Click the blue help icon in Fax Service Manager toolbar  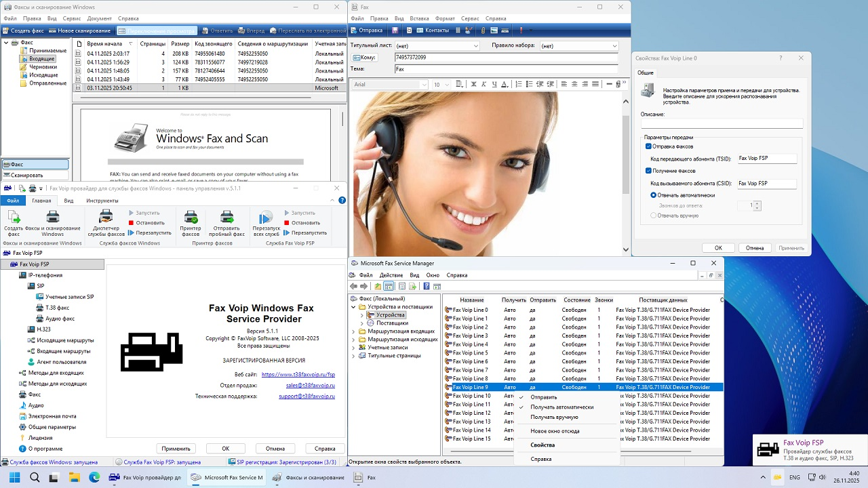[x=426, y=287]
